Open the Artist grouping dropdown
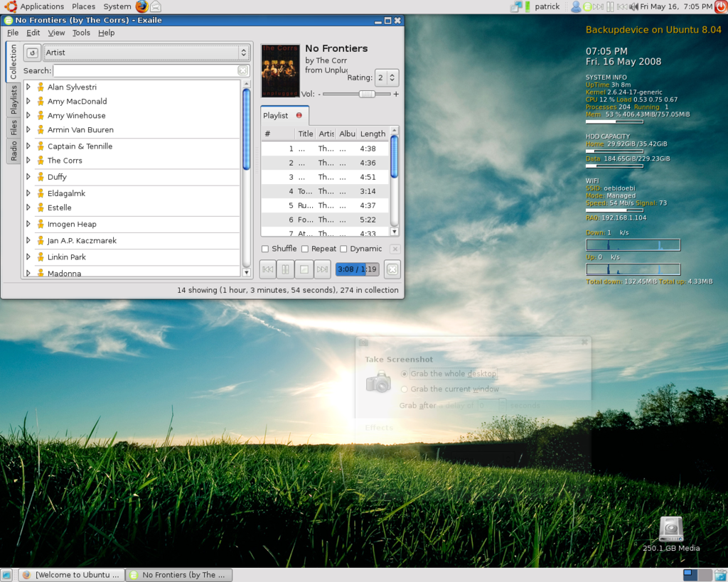The image size is (728, 582). pyautogui.click(x=146, y=53)
